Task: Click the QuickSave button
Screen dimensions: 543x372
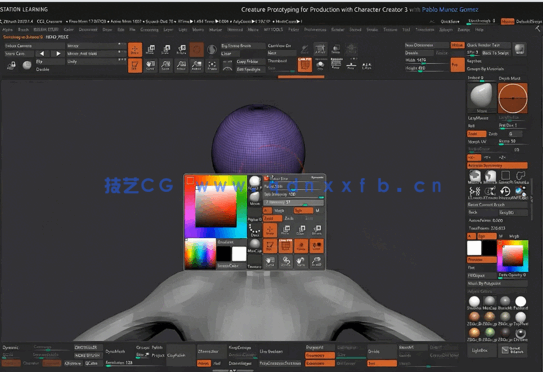Action: point(450,21)
